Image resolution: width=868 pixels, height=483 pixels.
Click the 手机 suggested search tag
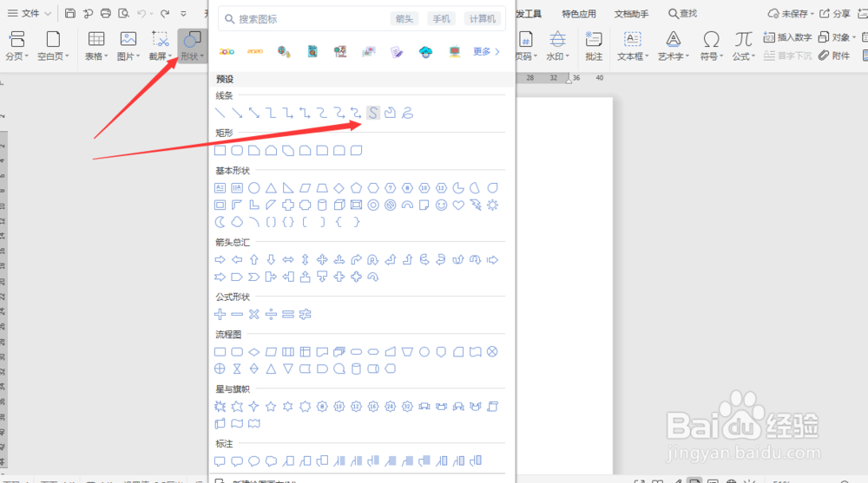[441, 19]
